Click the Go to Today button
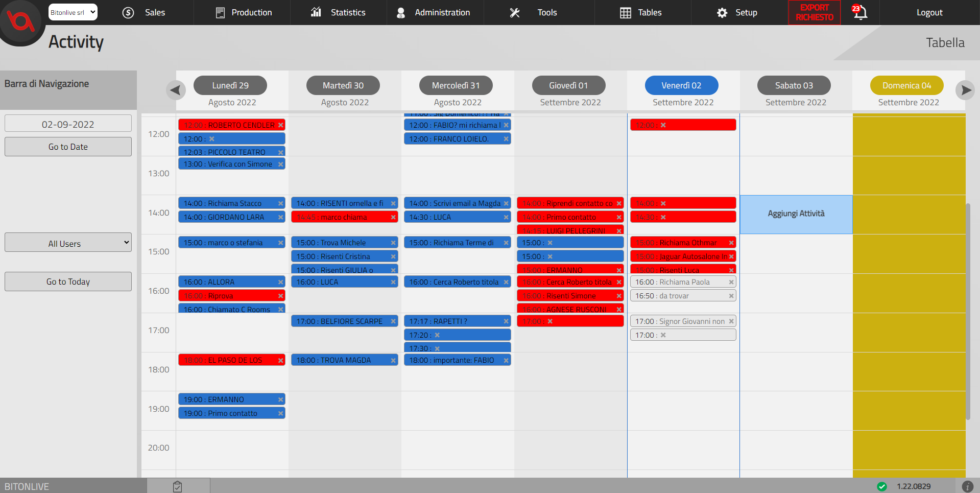 pos(68,281)
